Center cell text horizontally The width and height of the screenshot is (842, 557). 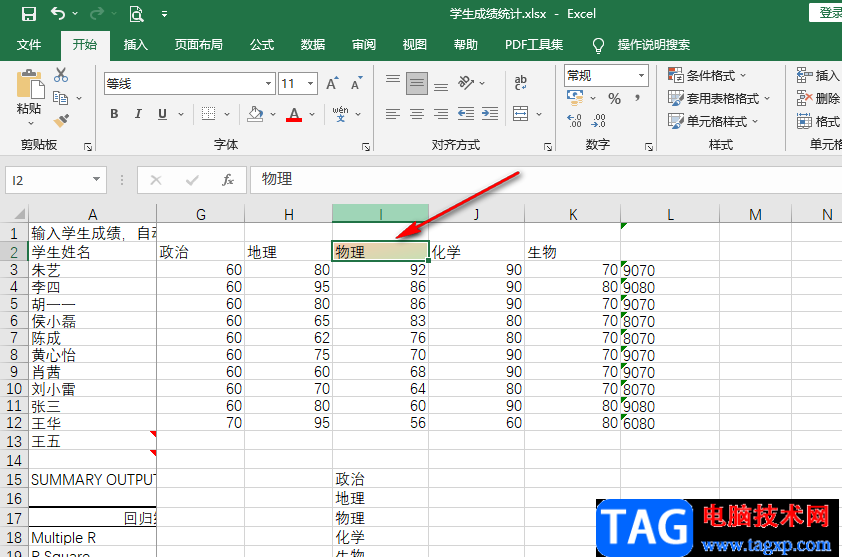[x=417, y=114]
